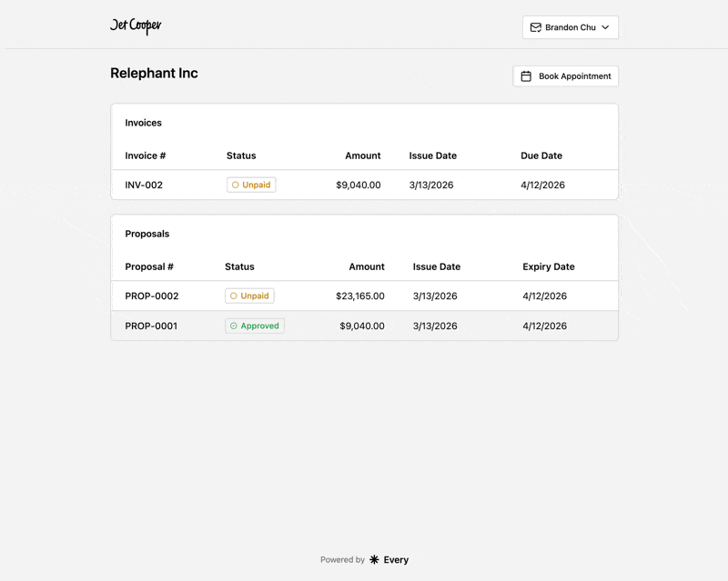Viewport: 728px width, 581px height.
Task: Click the checkmark icon in Approved badge
Action: pyautogui.click(x=234, y=326)
